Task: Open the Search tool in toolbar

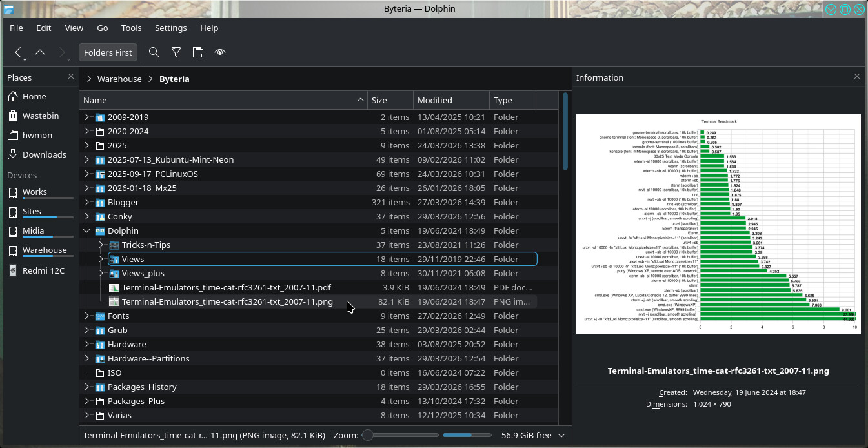Action: click(x=154, y=52)
